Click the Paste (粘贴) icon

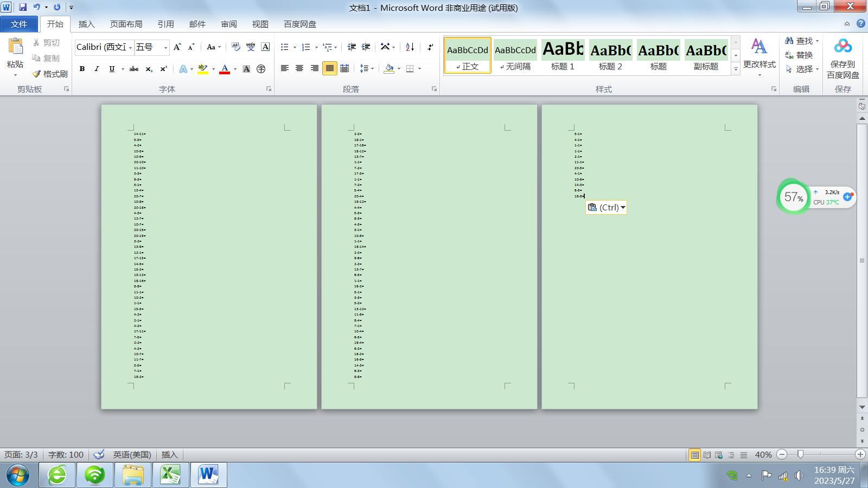(15, 48)
